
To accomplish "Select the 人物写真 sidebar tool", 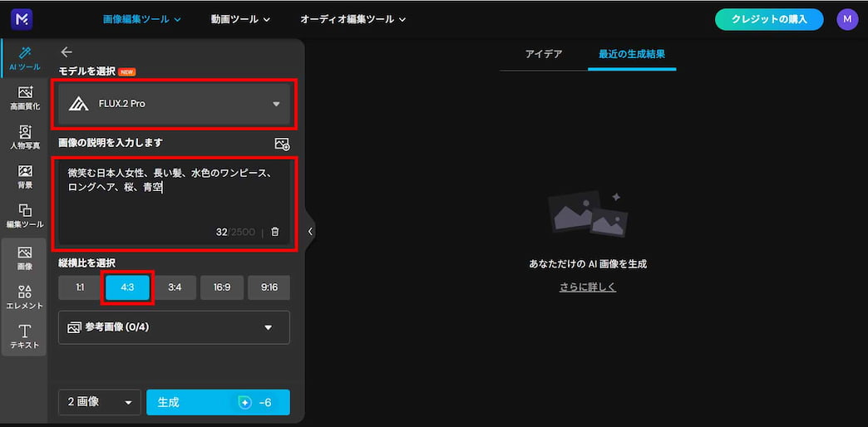I will tap(25, 138).
